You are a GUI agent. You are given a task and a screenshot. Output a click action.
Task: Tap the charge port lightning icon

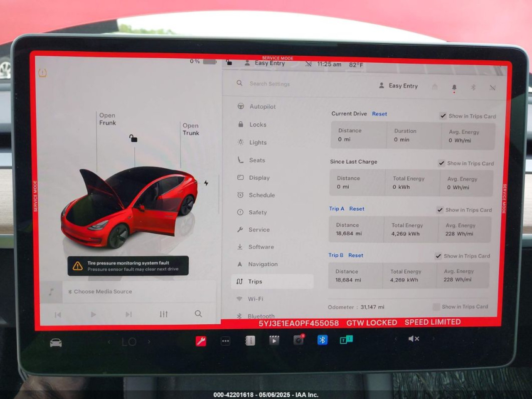tap(206, 183)
